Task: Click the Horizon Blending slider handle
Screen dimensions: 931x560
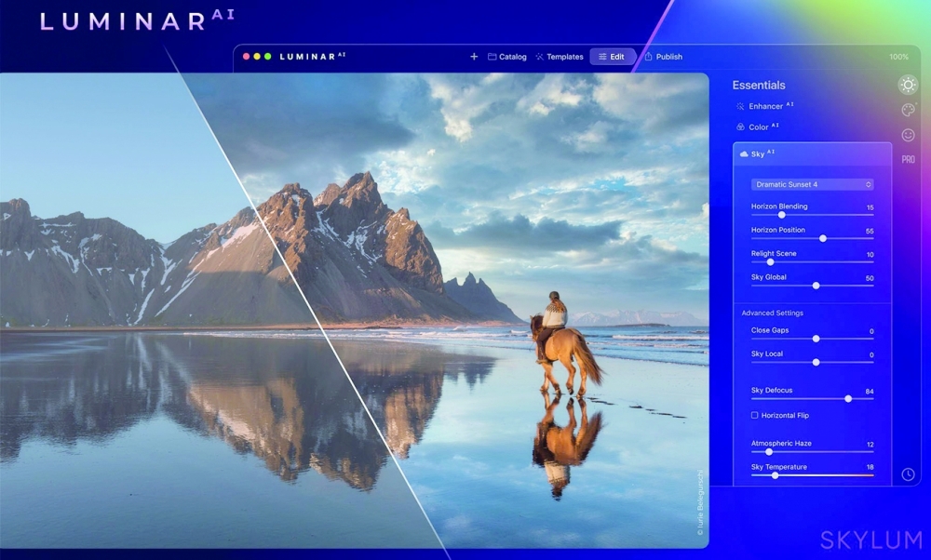Action: pyautogui.click(x=781, y=215)
